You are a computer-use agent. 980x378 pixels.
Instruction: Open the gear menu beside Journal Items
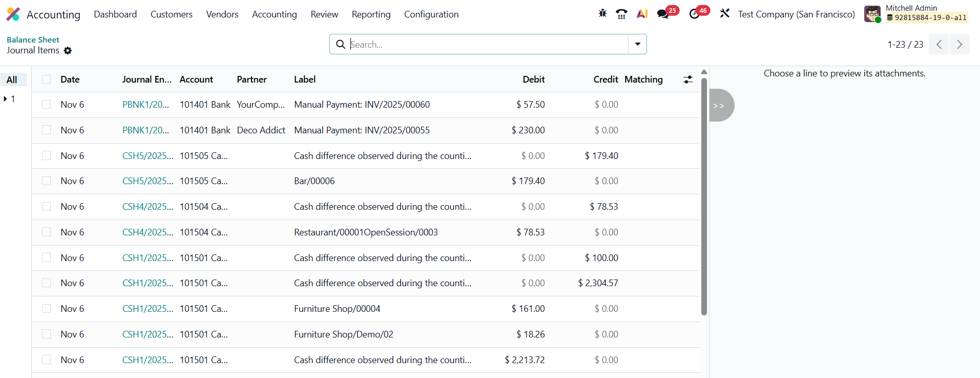click(68, 51)
